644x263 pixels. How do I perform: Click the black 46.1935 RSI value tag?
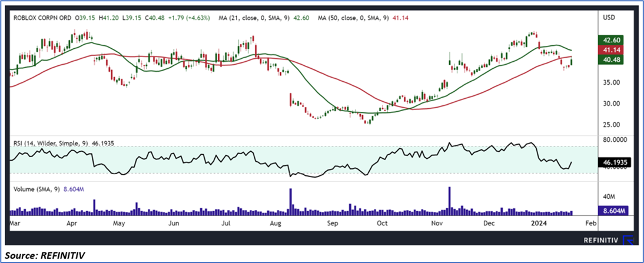(615, 163)
